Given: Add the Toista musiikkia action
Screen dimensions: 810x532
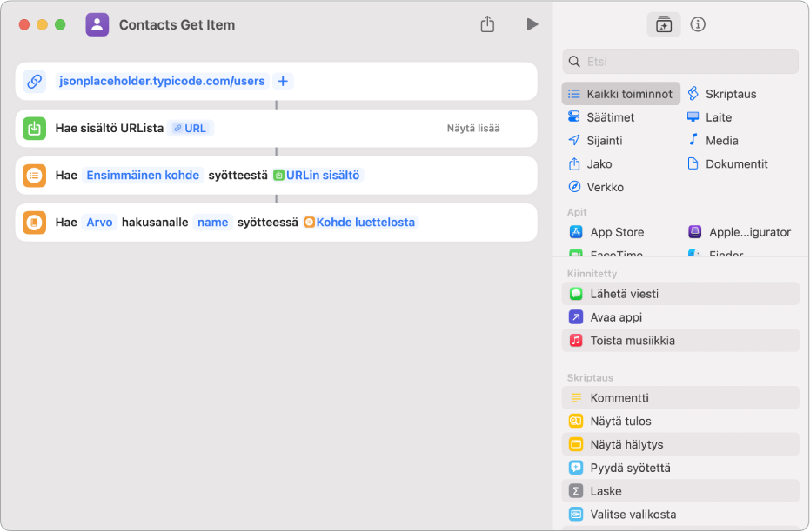Looking at the screenshot, I should 680,341.
